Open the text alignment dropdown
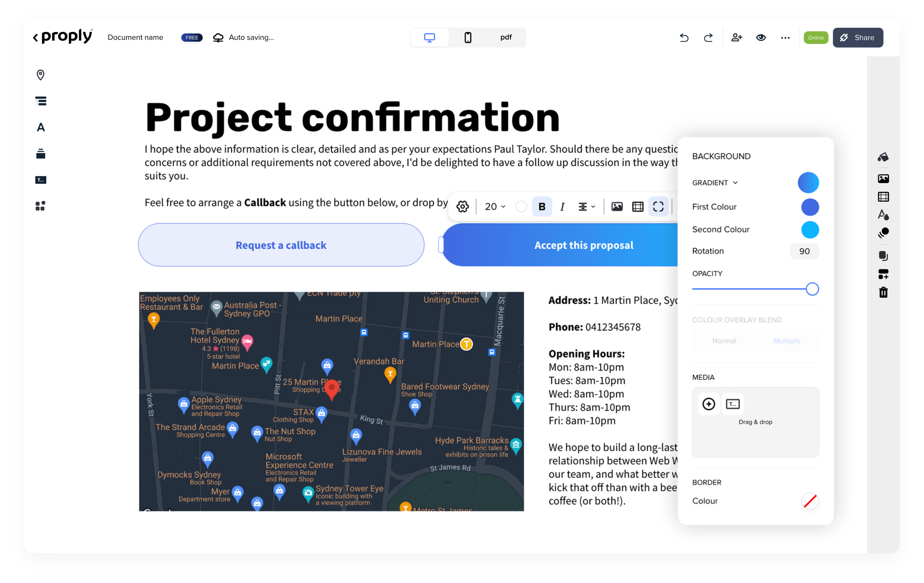This screenshot has width=924, height=583. point(586,207)
